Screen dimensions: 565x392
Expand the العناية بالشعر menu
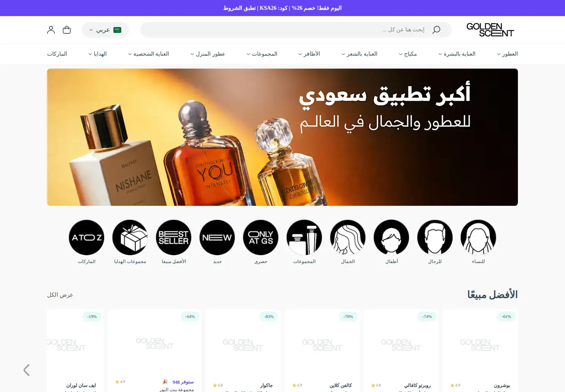[359, 54]
